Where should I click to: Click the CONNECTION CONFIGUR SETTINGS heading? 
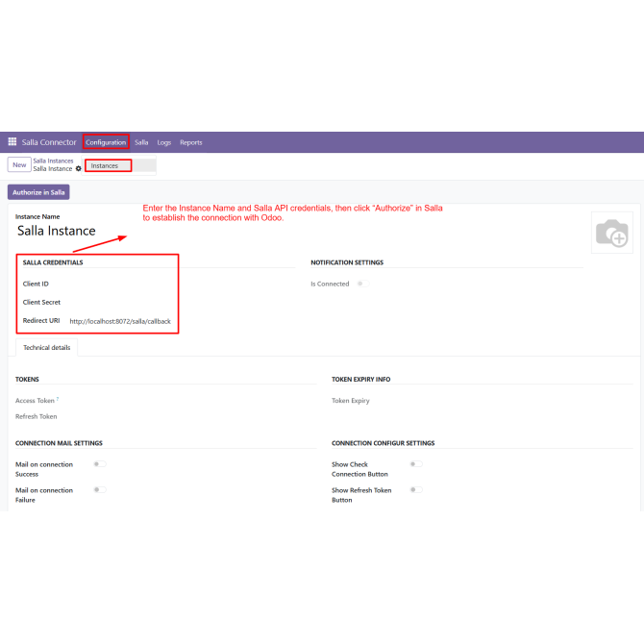pyautogui.click(x=383, y=443)
